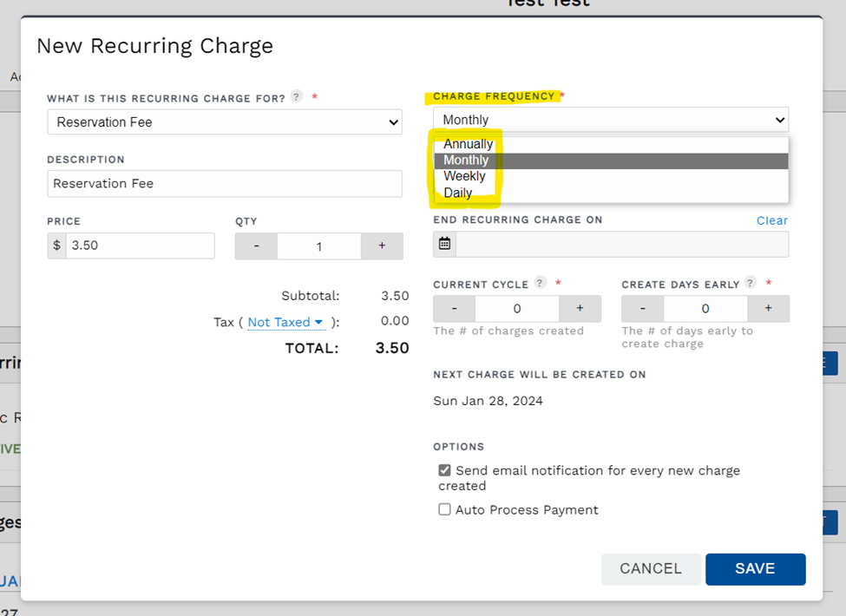Decrease quantity with the minus button

(255, 246)
